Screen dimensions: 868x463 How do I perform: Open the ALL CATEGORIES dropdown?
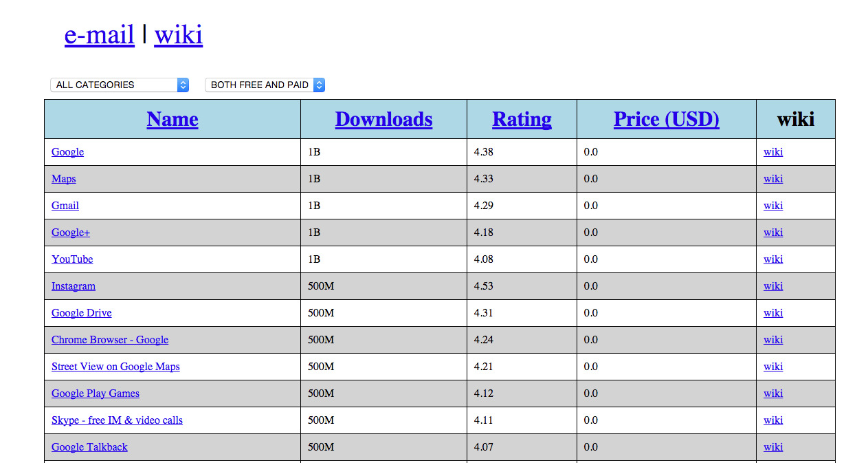click(x=120, y=85)
